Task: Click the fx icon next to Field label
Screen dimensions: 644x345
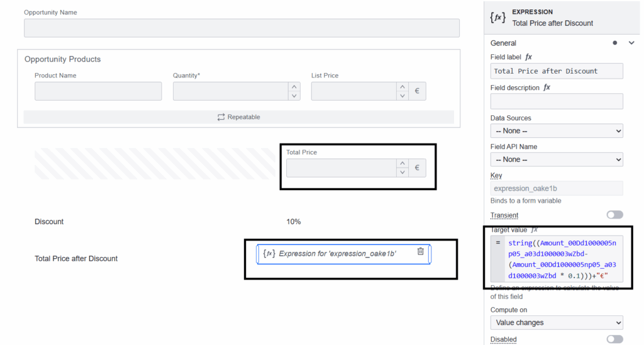Action: [529, 57]
